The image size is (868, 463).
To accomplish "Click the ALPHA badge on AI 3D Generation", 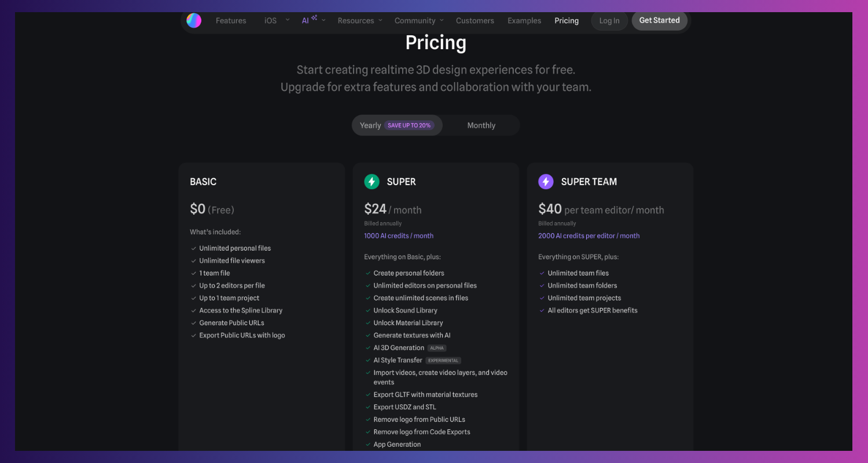I will click(437, 348).
